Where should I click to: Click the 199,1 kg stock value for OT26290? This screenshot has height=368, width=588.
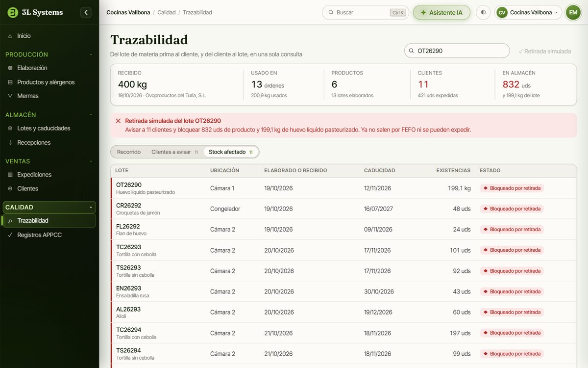pyautogui.click(x=459, y=188)
